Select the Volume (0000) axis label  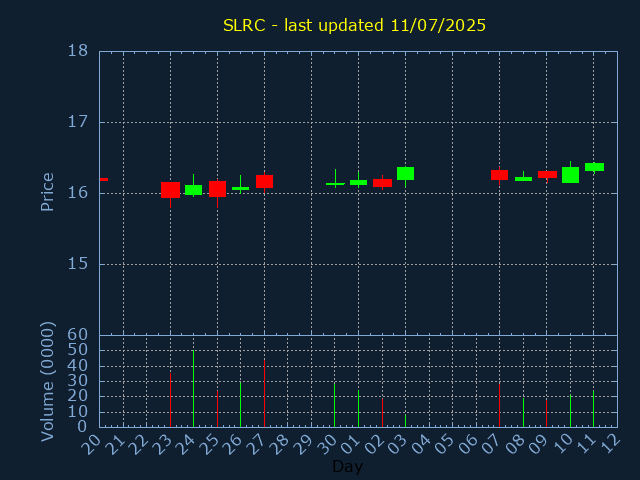(x=47, y=382)
